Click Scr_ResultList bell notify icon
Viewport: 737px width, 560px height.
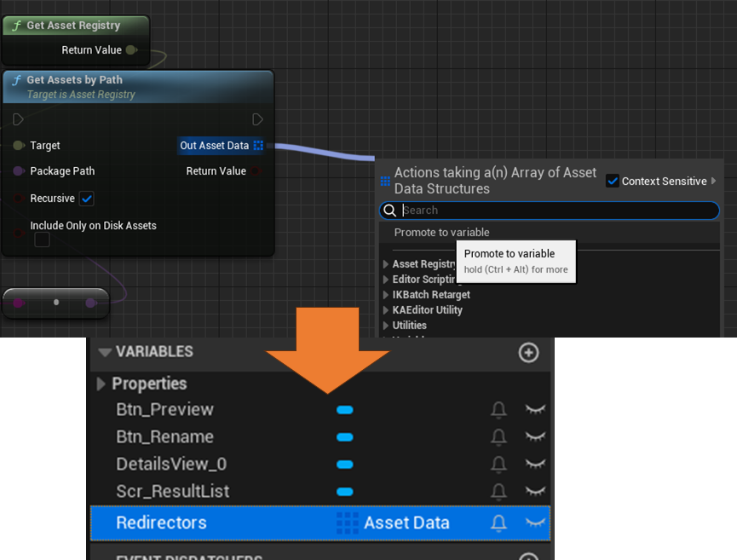[498, 491]
